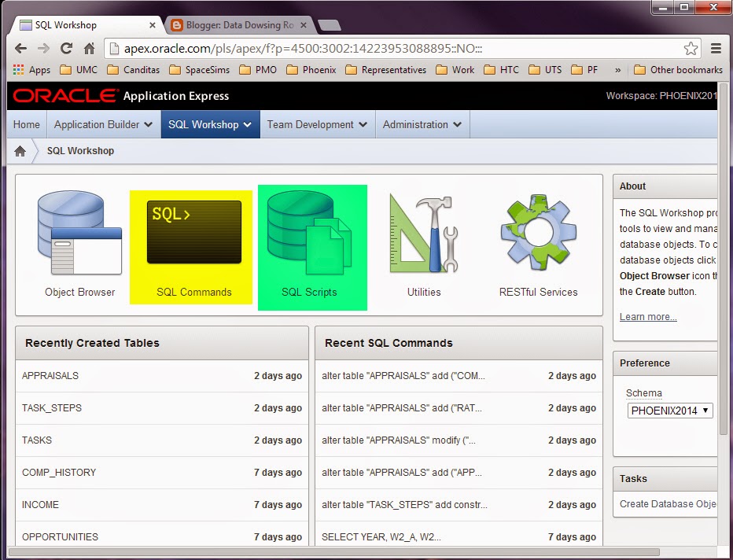Open SQL Scripts
The width and height of the screenshot is (733, 560).
(x=311, y=232)
